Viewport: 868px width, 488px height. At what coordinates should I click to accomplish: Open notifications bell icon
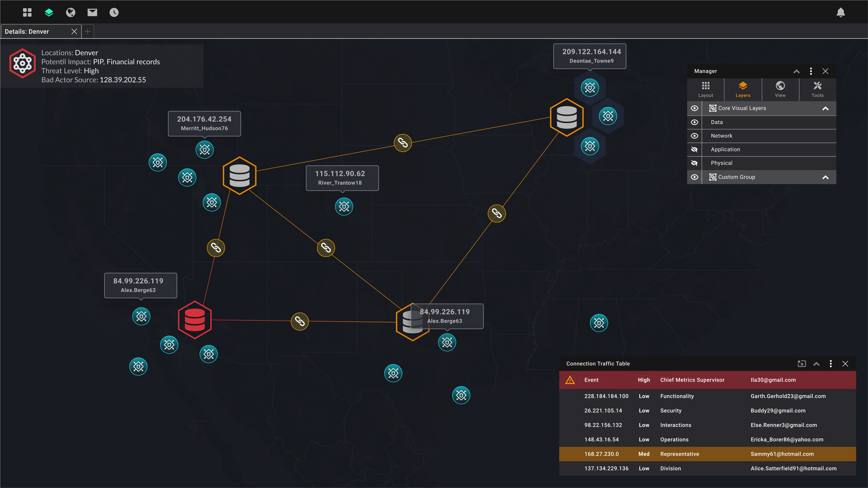click(x=841, y=12)
